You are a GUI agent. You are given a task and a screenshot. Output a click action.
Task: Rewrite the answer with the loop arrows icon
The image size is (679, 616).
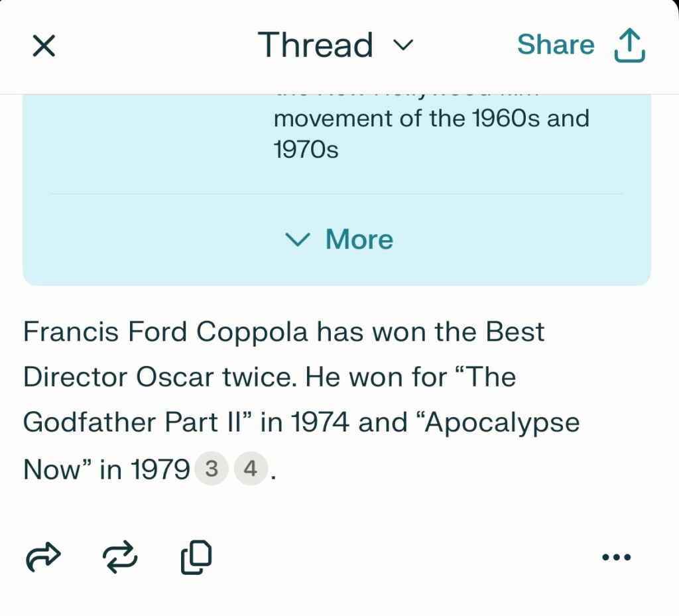coord(120,557)
